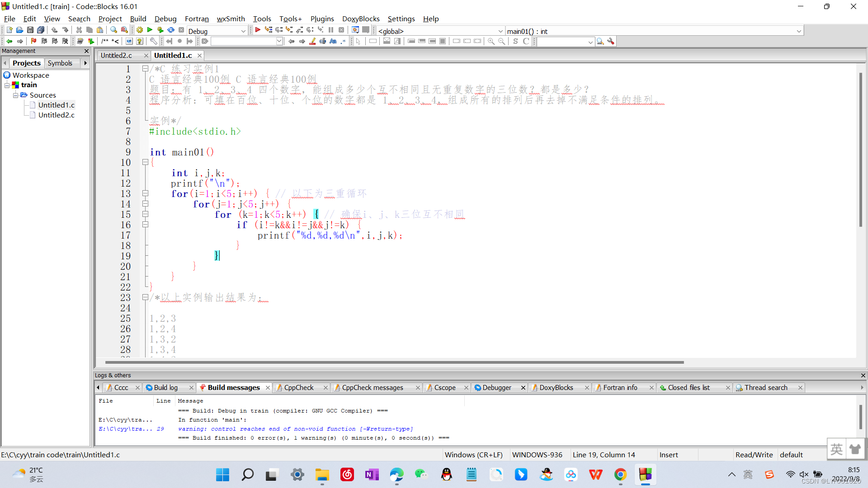Click the Zoom in icon
Viewport: 868px width, 488px height.
(491, 41)
